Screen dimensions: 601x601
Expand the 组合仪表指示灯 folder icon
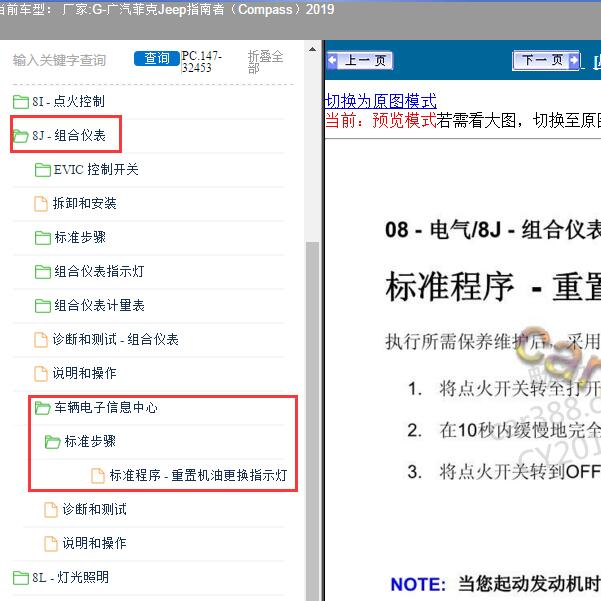tap(43, 272)
